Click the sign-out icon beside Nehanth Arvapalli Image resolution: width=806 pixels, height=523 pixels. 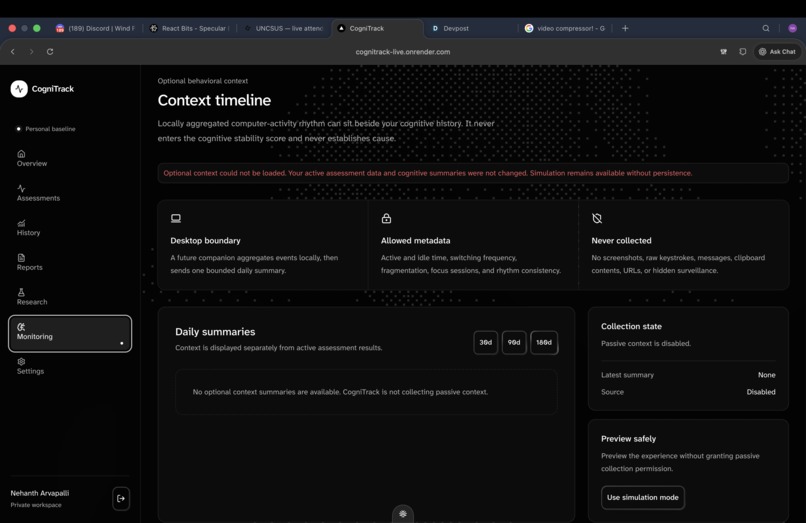(x=121, y=498)
